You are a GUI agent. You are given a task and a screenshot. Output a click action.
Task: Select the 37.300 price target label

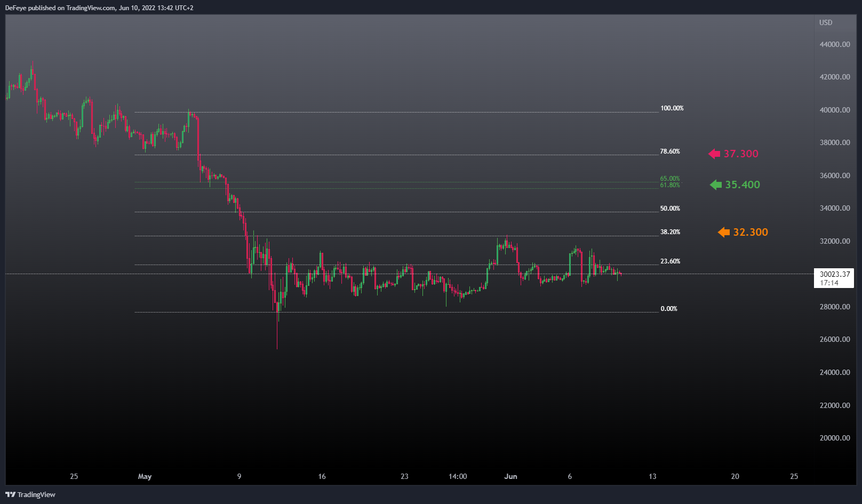point(741,154)
